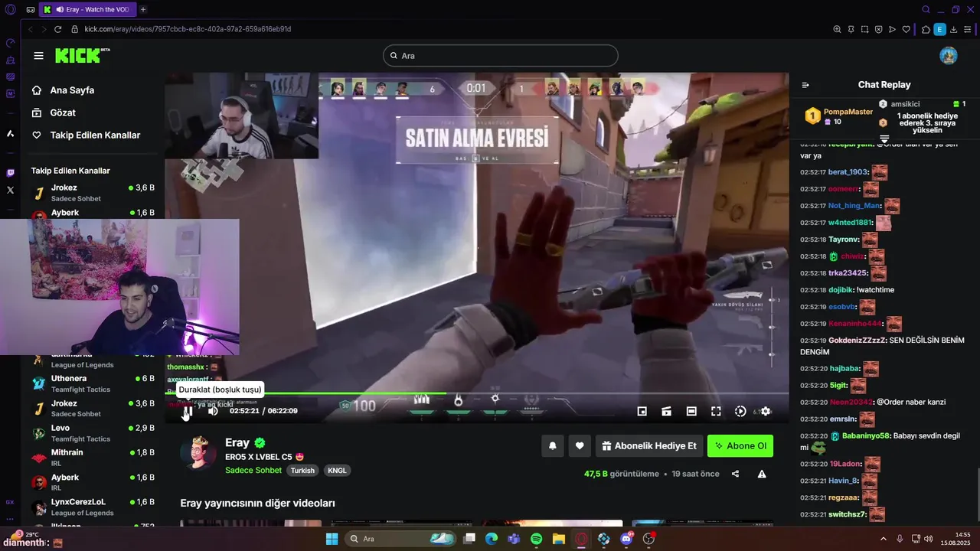Screen dimensions: 980x551
Task: Open browser downloads icon
Action: coord(953,29)
